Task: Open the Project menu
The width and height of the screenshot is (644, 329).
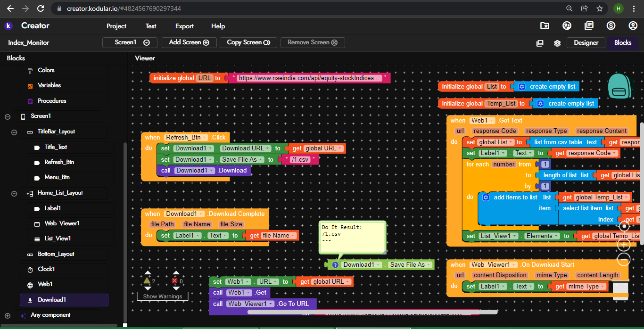Action: 116,26
